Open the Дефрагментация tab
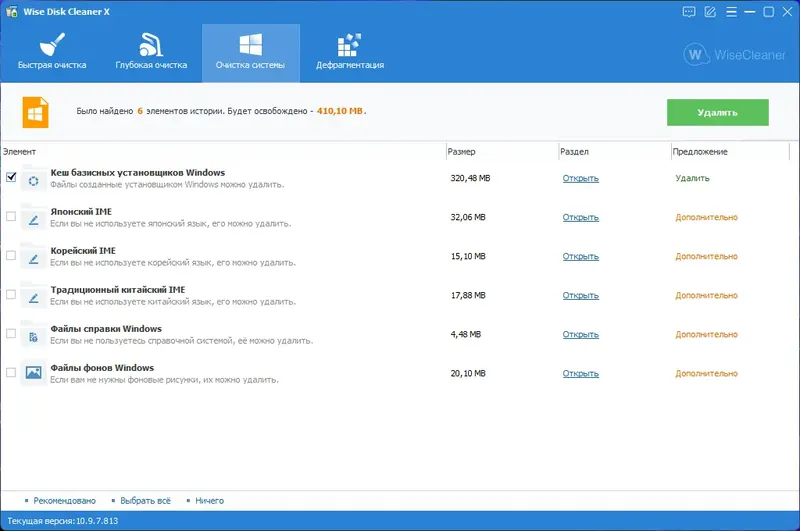Screen dimensions: 800x531 pyautogui.click(x=350, y=53)
